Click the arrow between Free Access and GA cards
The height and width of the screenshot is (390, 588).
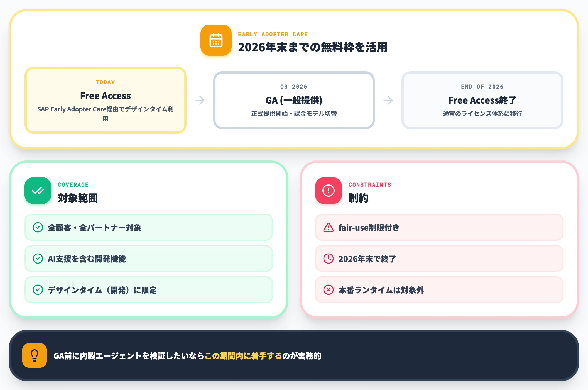[200, 100]
